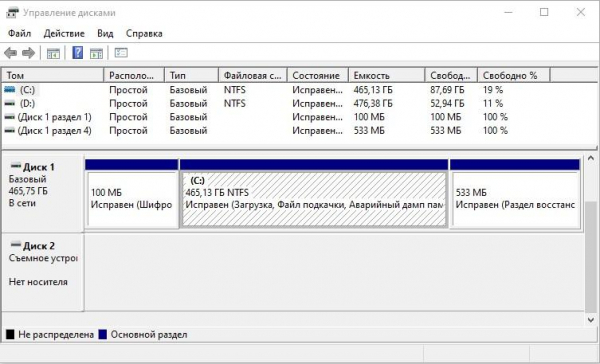Select the (Диск 1 раздел 4) row
Image resolution: width=600 pixels, height=364 pixels.
pyautogui.click(x=276, y=131)
